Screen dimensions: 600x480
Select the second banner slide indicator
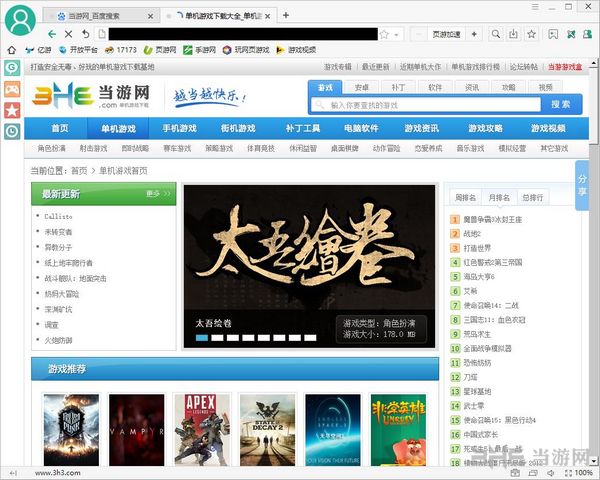click(217, 338)
